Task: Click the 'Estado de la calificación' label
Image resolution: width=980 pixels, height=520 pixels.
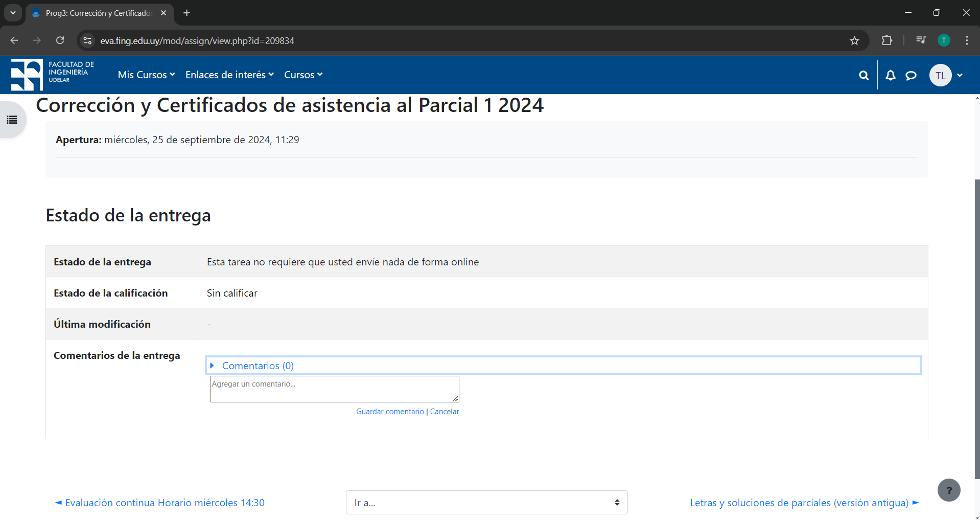Action: 111,293
